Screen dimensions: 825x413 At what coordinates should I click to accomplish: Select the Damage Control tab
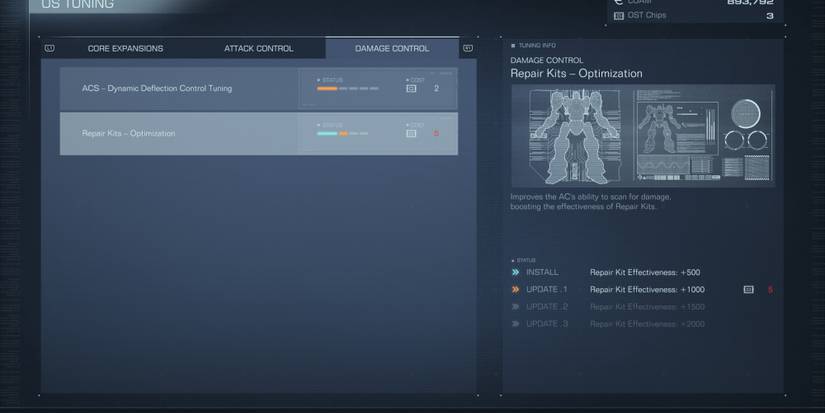[392, 48]
